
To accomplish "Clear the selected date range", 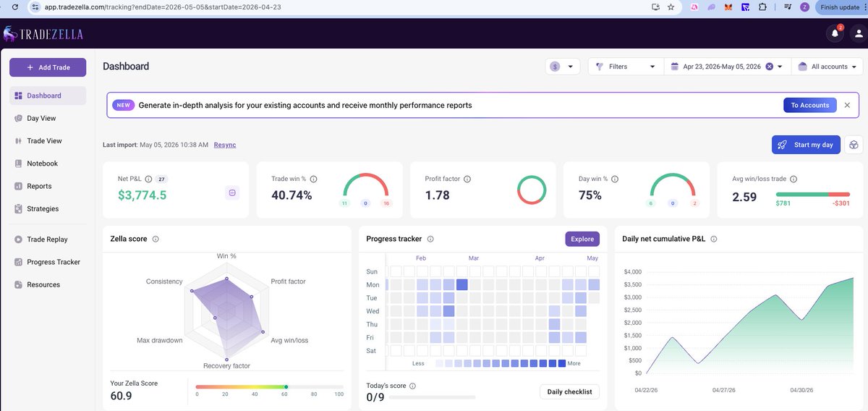I will 769,67.
